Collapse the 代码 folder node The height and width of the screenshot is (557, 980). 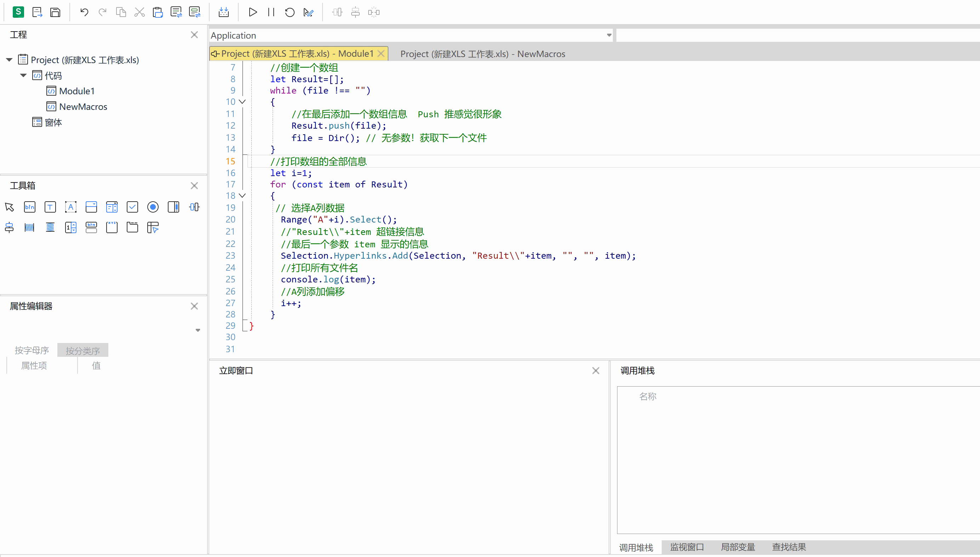click(23, 75)
